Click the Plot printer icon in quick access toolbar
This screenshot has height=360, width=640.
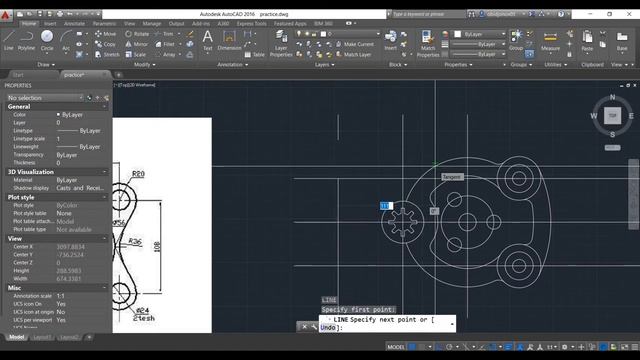pyautogui.click(x=60, y=14)
